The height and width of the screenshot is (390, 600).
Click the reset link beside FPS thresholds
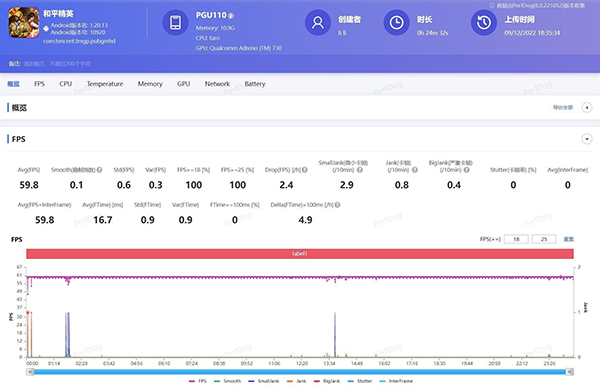click(569, 239)
